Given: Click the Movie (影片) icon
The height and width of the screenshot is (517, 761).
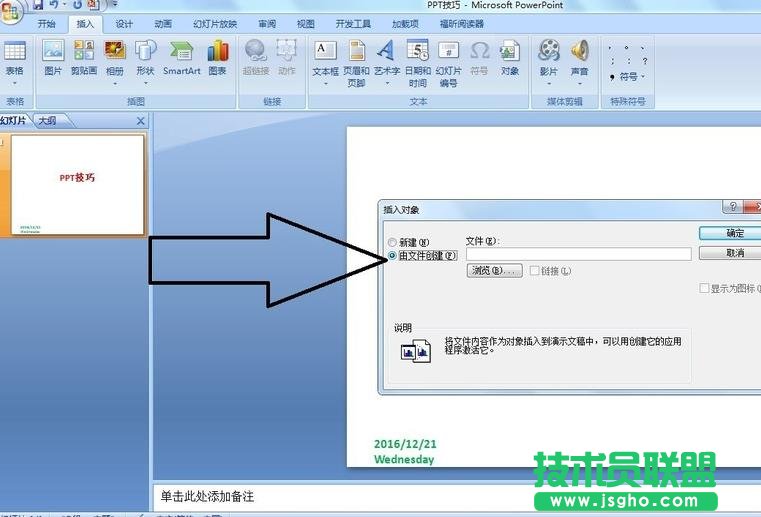Looking at the screenshot, I should 548,51.
